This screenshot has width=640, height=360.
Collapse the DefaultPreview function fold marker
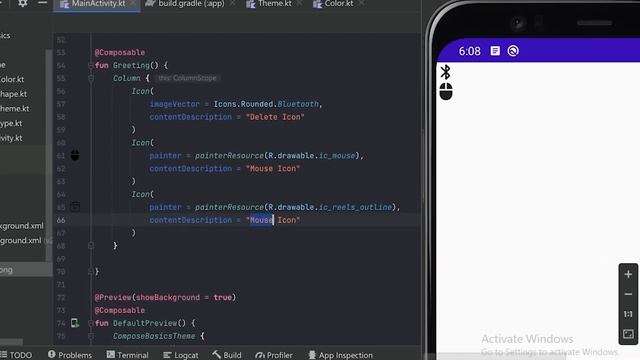coord(91,323)
